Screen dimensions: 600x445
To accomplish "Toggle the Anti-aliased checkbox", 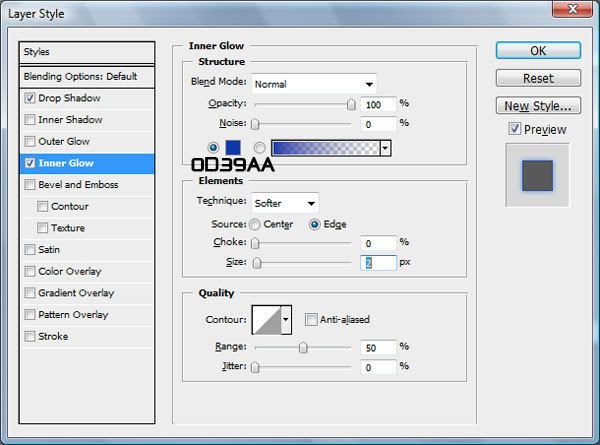I will tap(311, 320).
